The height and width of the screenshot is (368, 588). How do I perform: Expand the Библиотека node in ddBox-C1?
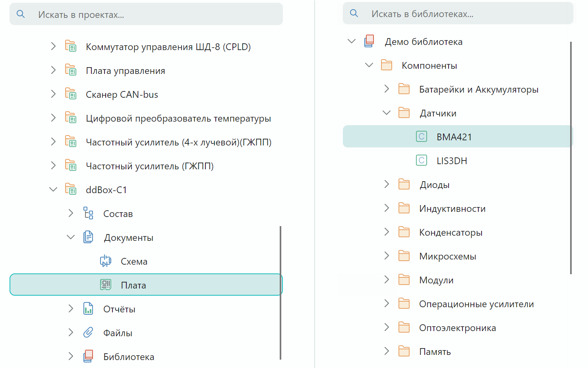pos(71,356)
